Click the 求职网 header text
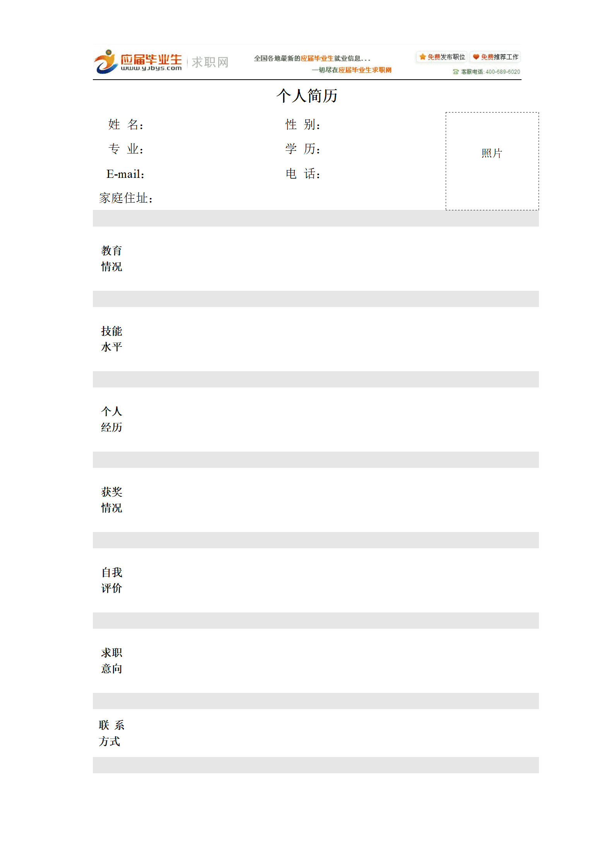Viewport: 614px width, 868px height. pos(210,62)
